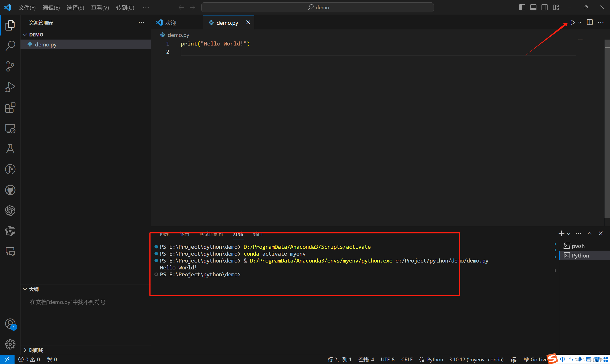
Task: Click the line and column indicator
Action: (340, 359)
